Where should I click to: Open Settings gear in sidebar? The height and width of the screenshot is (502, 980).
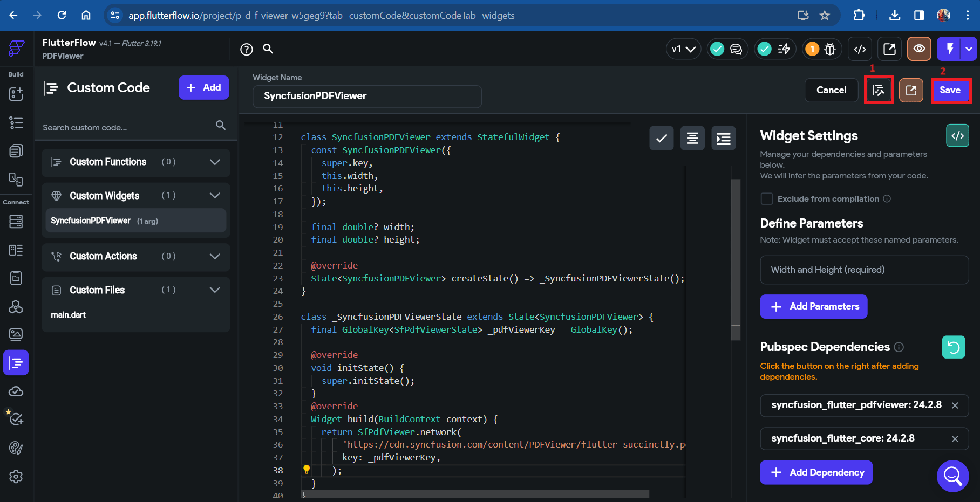click(16, 477)
